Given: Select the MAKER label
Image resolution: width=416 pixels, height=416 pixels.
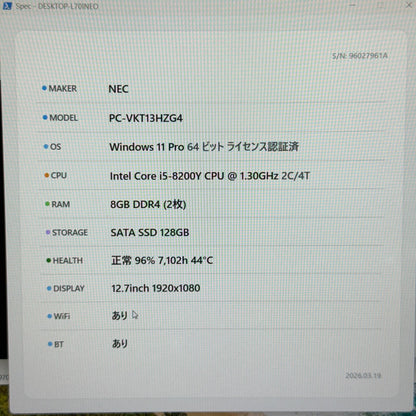Looking at the screenshot, I should (63, 88).
